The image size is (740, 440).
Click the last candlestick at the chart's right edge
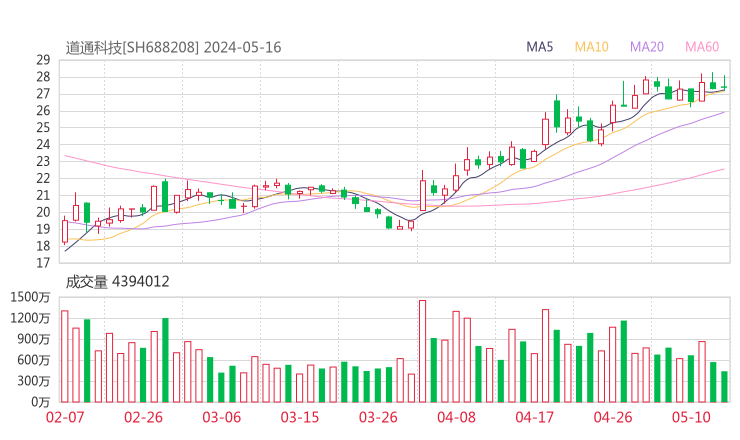click(x=724, y=83)
